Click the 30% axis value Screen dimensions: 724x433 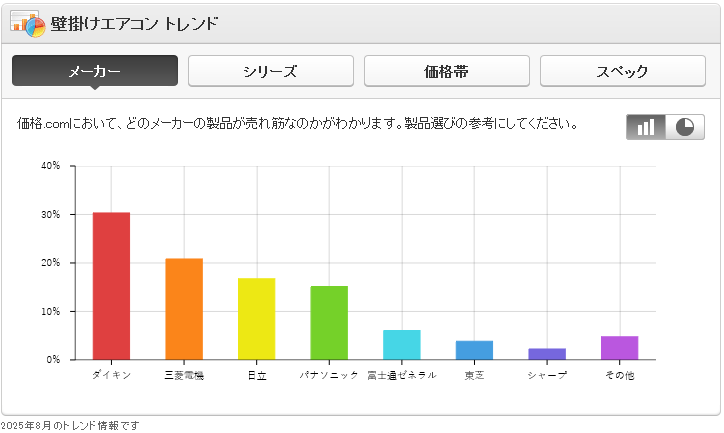(x=50, y=214)
